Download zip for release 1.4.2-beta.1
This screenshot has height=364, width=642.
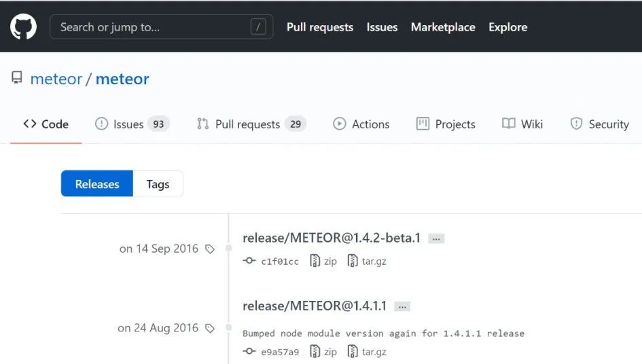pos(323,261)
